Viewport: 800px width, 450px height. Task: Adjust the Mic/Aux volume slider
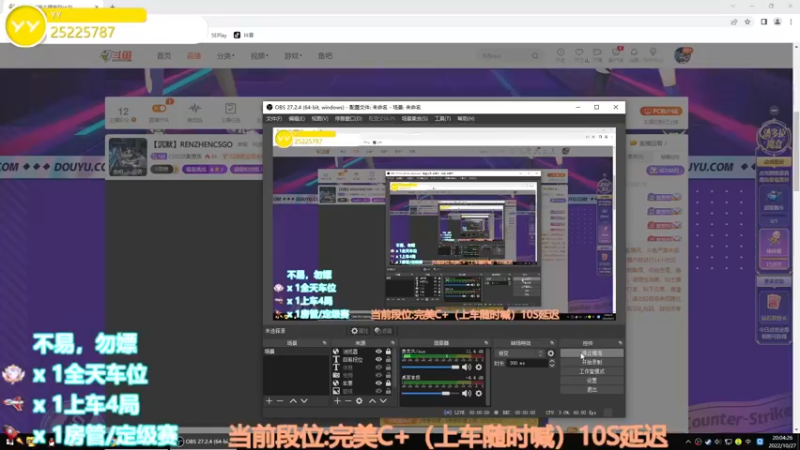coord(431,367)
